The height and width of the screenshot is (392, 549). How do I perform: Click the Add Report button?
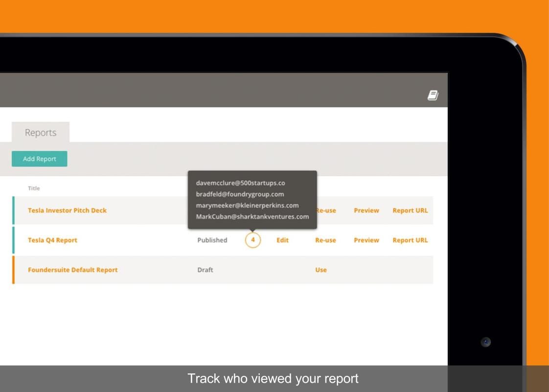click(x=40, y=159)
